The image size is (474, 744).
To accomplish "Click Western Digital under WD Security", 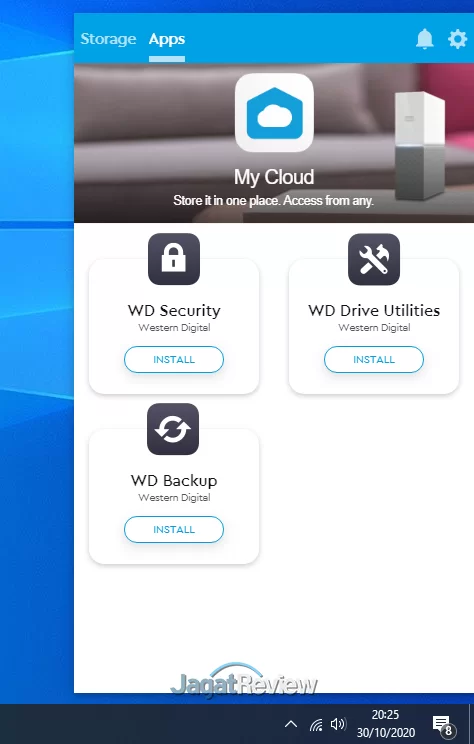I will coord(174,327).
